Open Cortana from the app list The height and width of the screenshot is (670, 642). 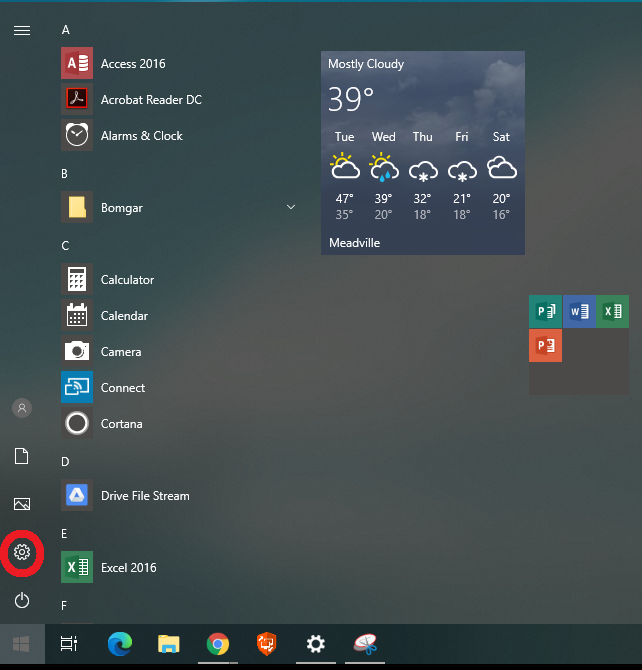pos(180,423)
